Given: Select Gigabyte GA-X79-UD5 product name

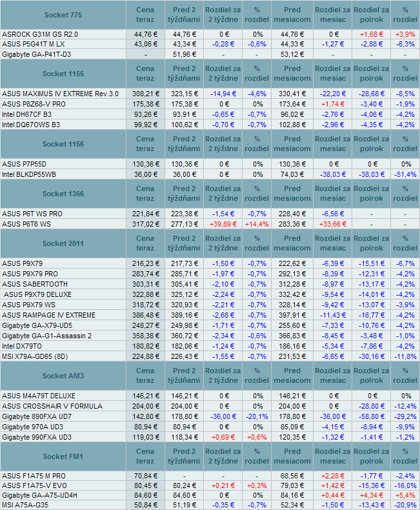Looking at the screenshot, I should point(37,325).
